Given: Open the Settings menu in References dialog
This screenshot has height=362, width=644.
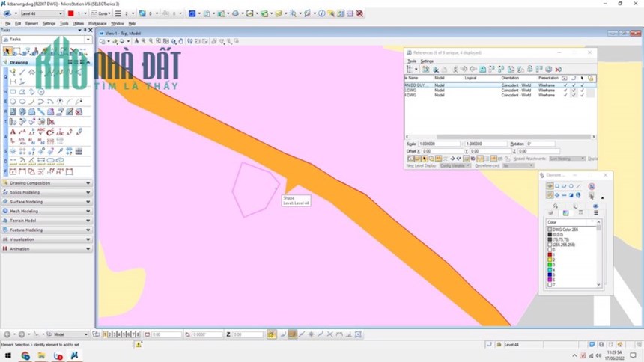Looking at the screenshot, I should [427, 61].
